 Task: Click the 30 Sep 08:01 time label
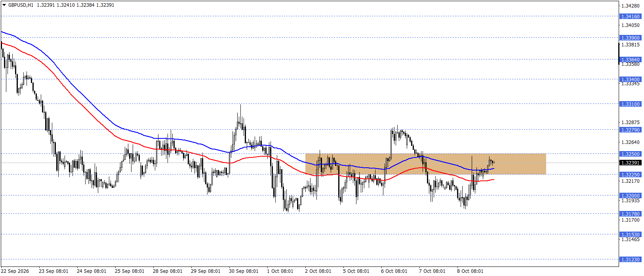tap(244, 271)
